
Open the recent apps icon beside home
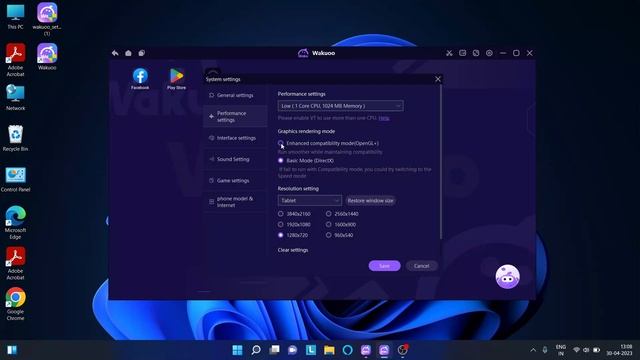click(142, 53)
